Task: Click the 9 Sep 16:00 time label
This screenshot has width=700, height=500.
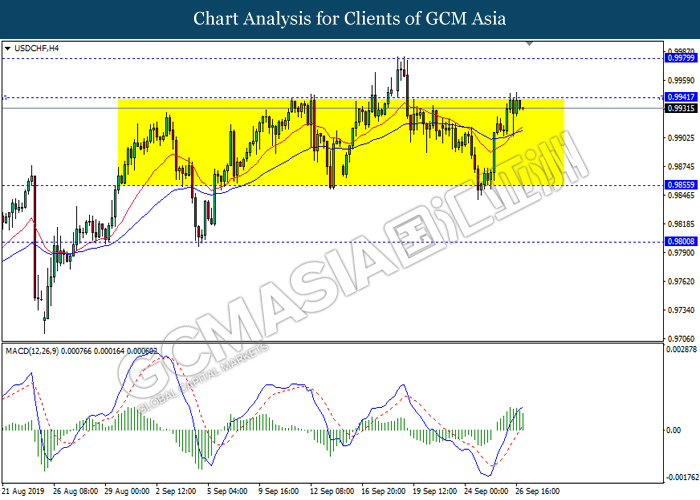Action: click(x=279, y=491)
